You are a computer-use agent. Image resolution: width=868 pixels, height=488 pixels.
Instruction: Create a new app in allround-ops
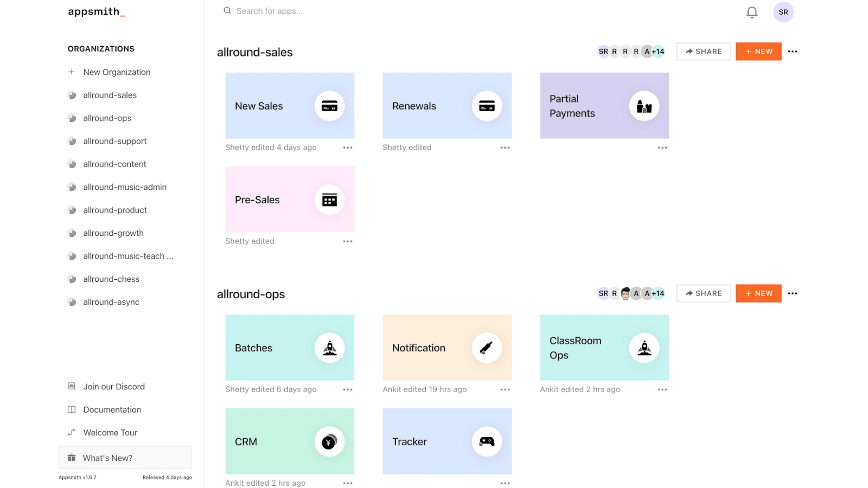point(758,293)
